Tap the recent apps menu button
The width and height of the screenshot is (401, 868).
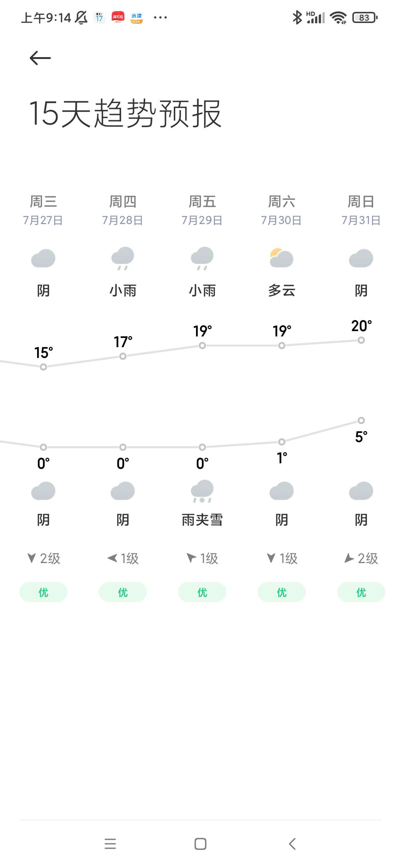pos(110,844)
